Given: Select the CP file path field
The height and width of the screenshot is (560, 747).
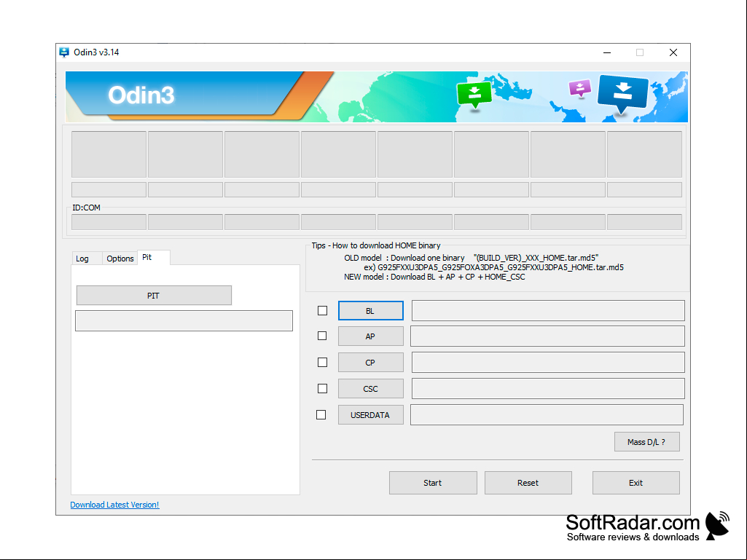Looking at the screenshot, I should 548,363.
